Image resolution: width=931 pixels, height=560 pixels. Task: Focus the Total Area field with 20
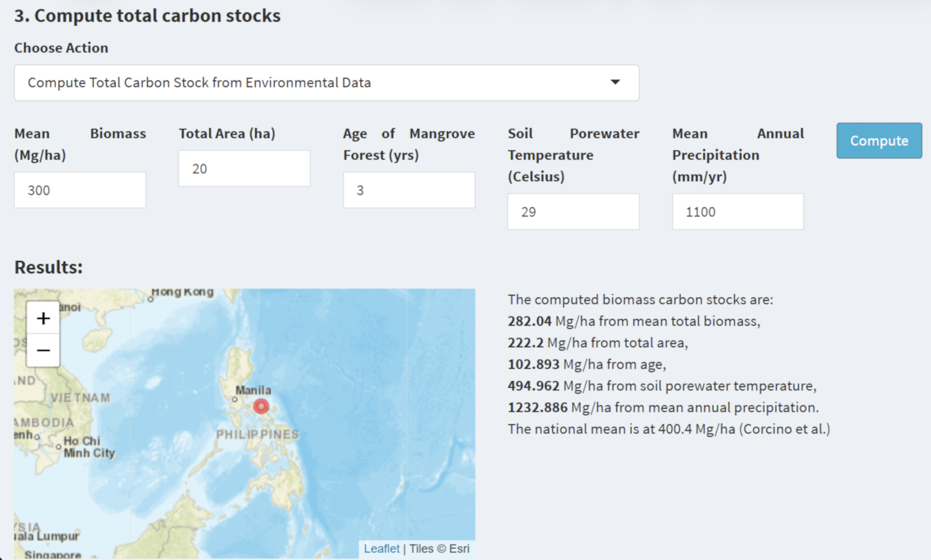244,169
